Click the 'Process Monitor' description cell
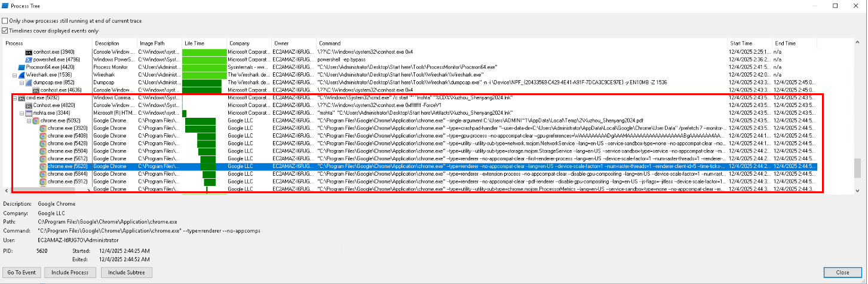 (x=114, y=68)
